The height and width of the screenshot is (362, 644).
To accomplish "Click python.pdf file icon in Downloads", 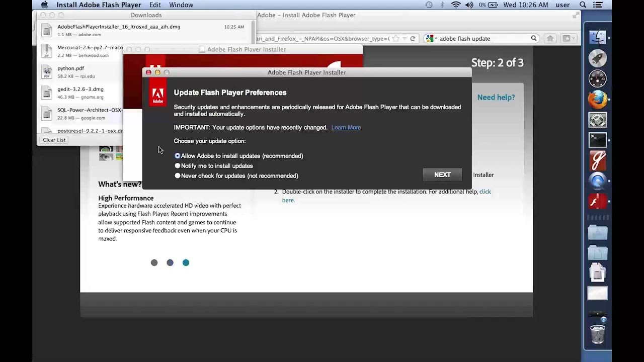I will click(47, 72).
